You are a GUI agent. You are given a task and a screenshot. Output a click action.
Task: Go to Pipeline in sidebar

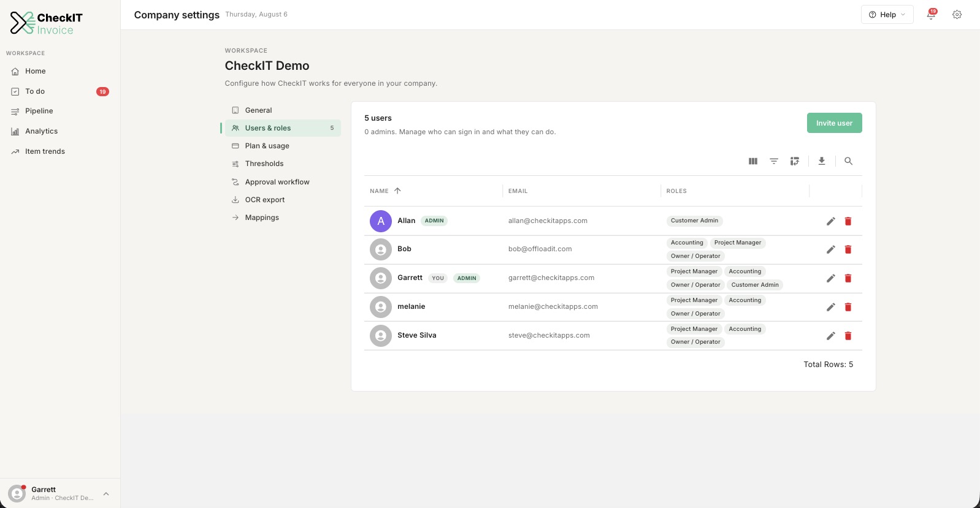[x=60, y=111]
